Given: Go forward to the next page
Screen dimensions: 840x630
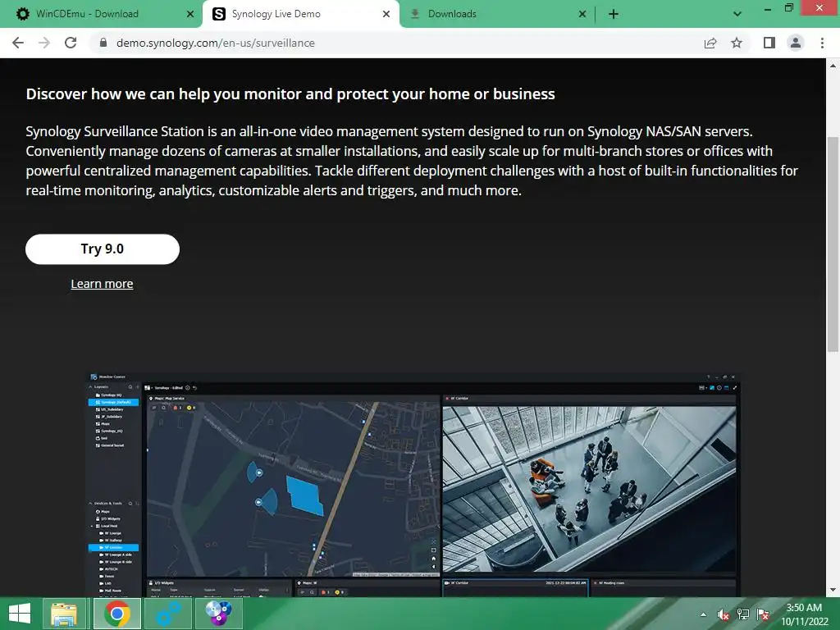Looking at the screenshot, I should [44, 43].
